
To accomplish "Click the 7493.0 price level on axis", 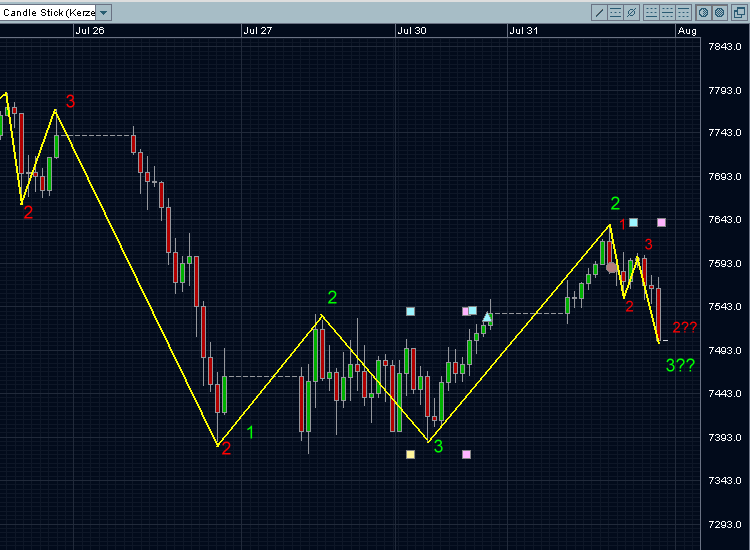I will pyautogui.click(x=725, y=351).
